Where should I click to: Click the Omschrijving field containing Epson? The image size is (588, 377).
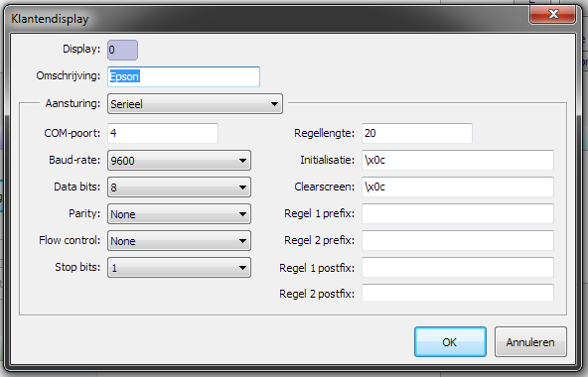184,76
